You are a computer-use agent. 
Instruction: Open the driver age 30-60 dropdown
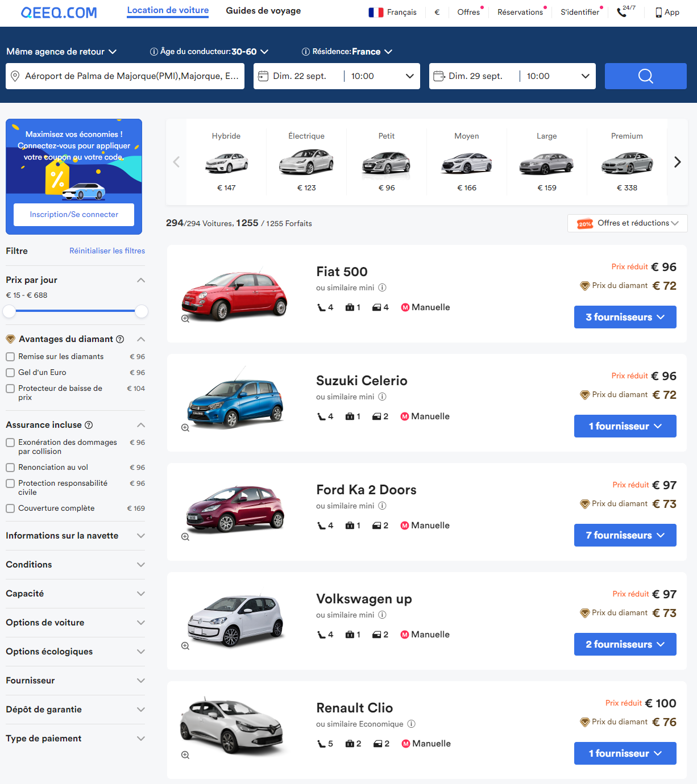250,52
